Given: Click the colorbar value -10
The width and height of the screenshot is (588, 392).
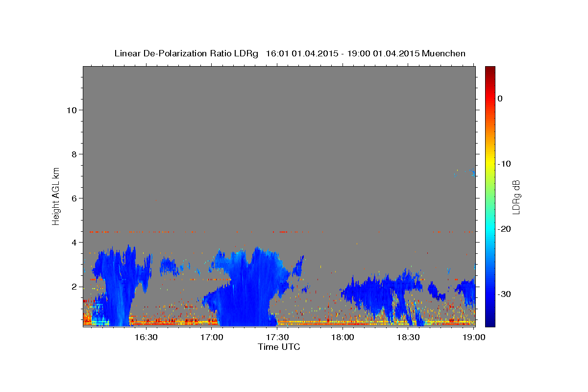Looking at the screenshot, I should click(504, 164).
